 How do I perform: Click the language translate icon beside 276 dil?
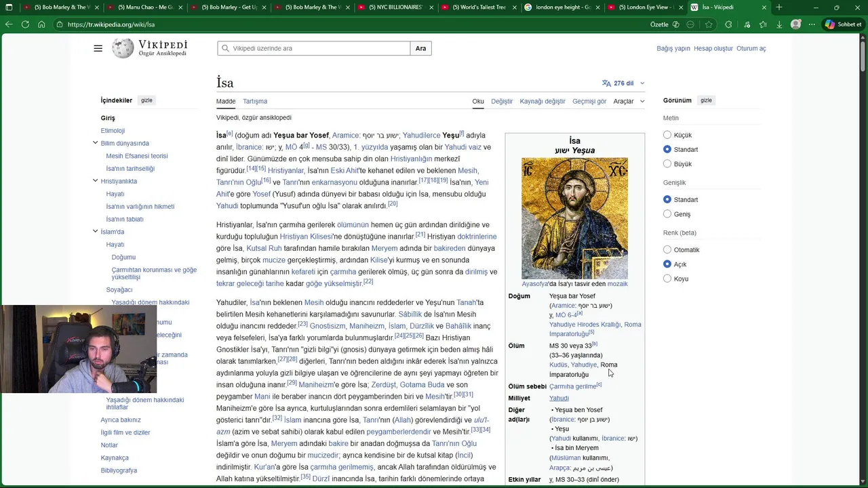click(x=606, y=83)
